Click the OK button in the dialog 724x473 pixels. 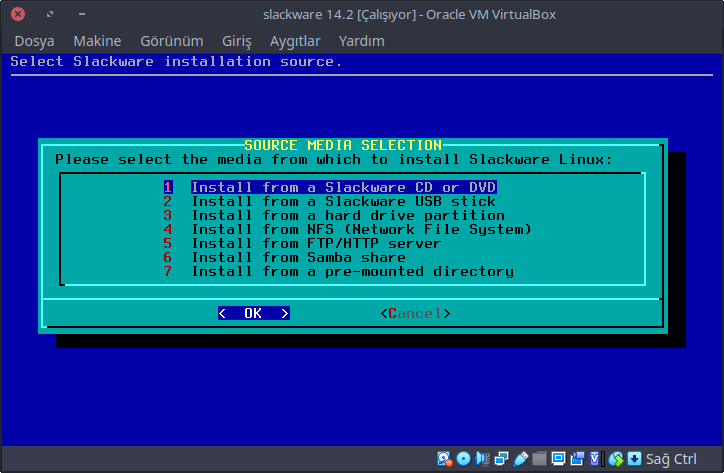(x=253, y=313)
